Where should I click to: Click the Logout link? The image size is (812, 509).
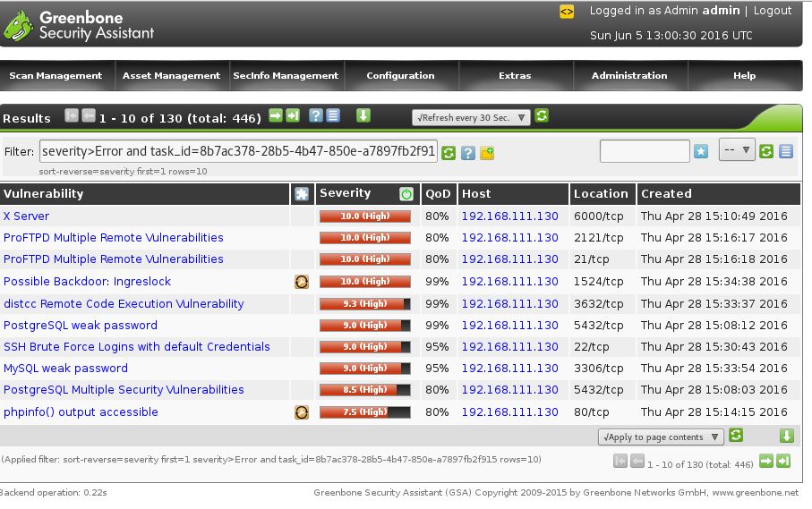click(773, 11)
